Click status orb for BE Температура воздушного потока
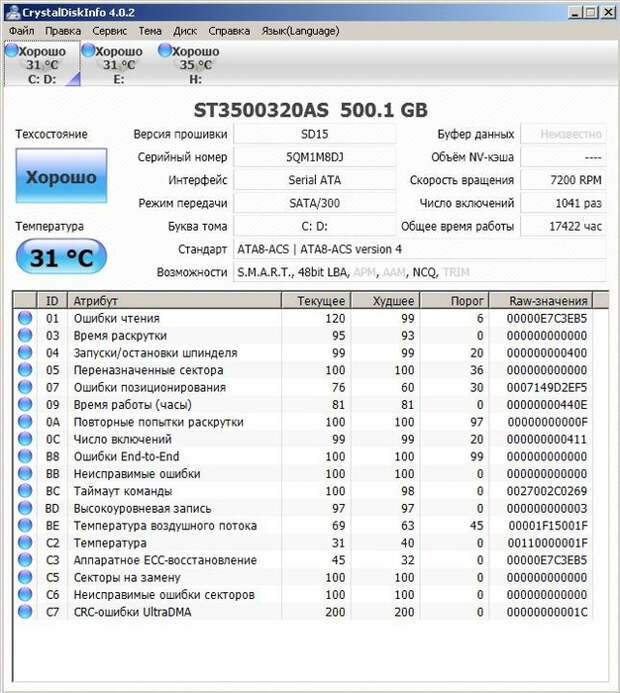Screen dimensions: 620x693 tap(25, 525)
